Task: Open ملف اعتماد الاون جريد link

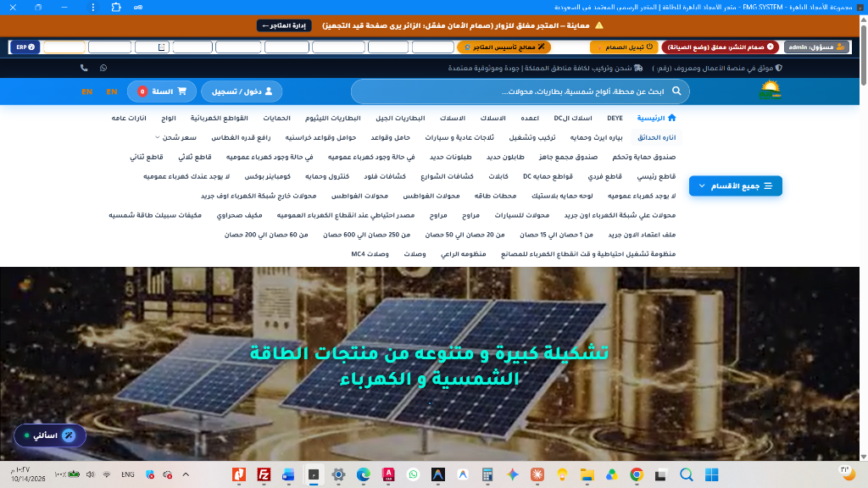Action: coord(642,234)
